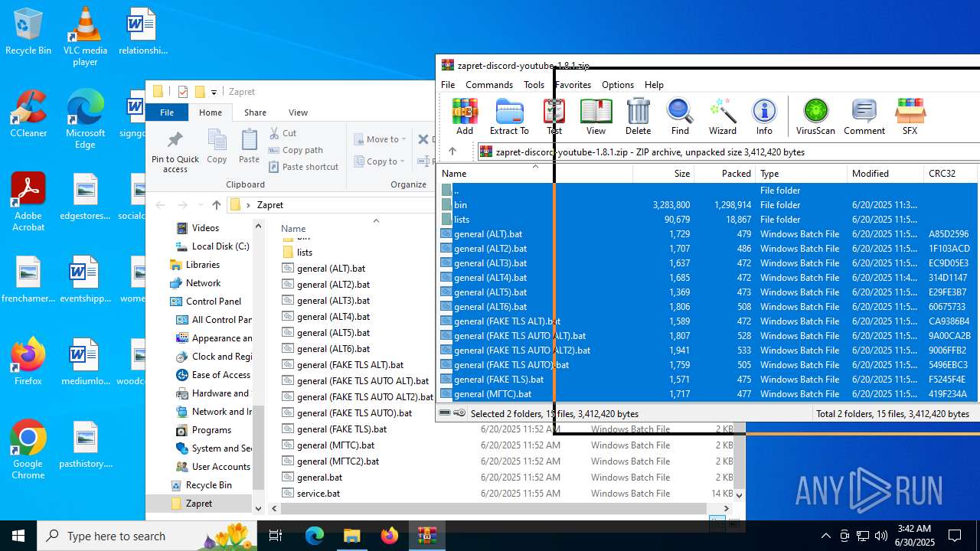Screen dimensions: 980x551
Task: Open the View toolbar icon in WinRAR
Action: (596, 116)
